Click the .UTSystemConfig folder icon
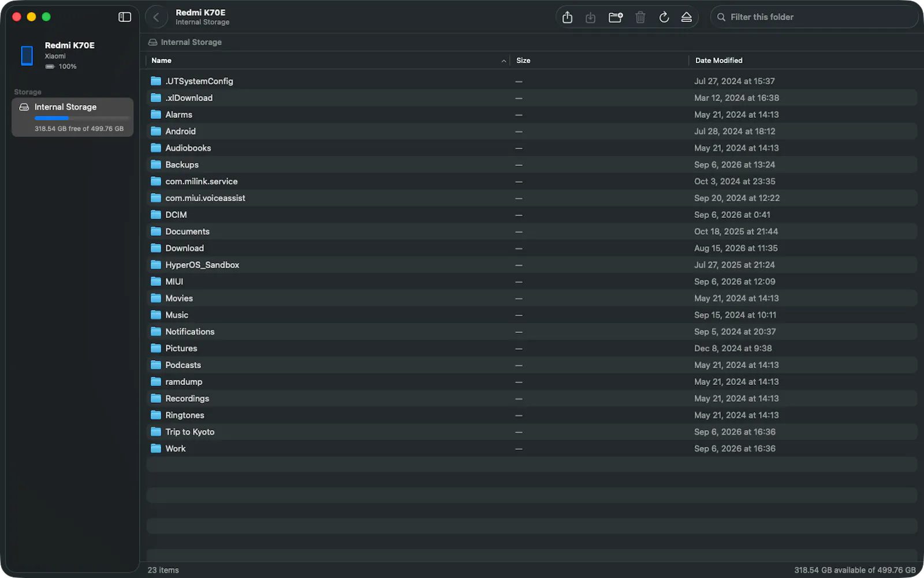The height and width of the screenshot is (578, 924). (x=156, y=81)
